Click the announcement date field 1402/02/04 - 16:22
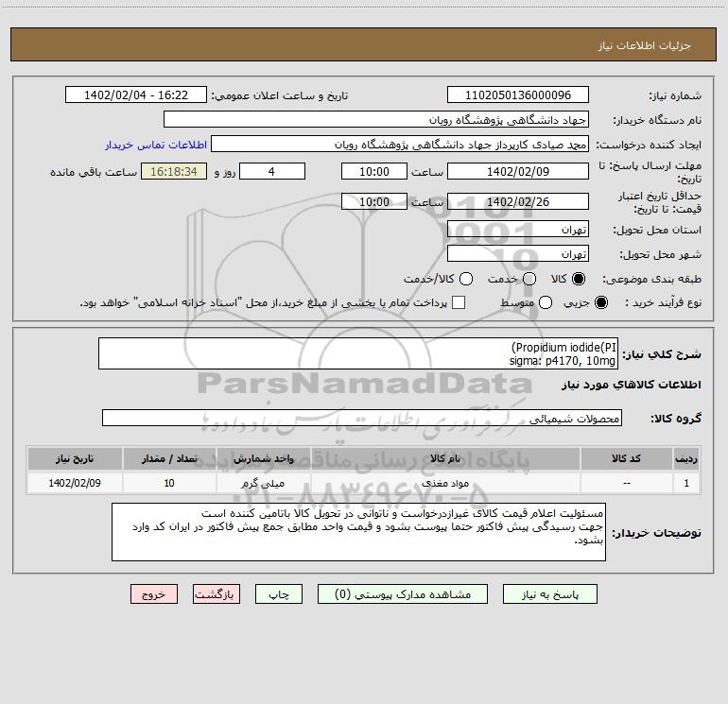 (x=136, y=94)
